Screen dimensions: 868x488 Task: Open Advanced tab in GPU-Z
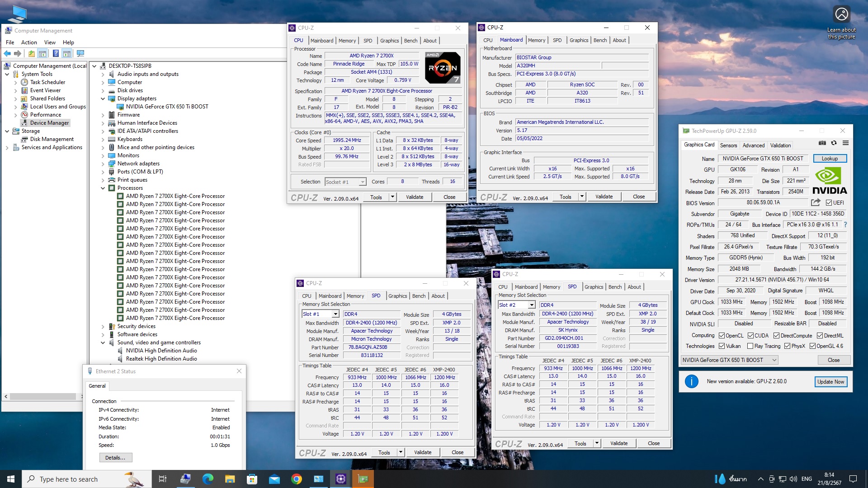pos(754,145)
